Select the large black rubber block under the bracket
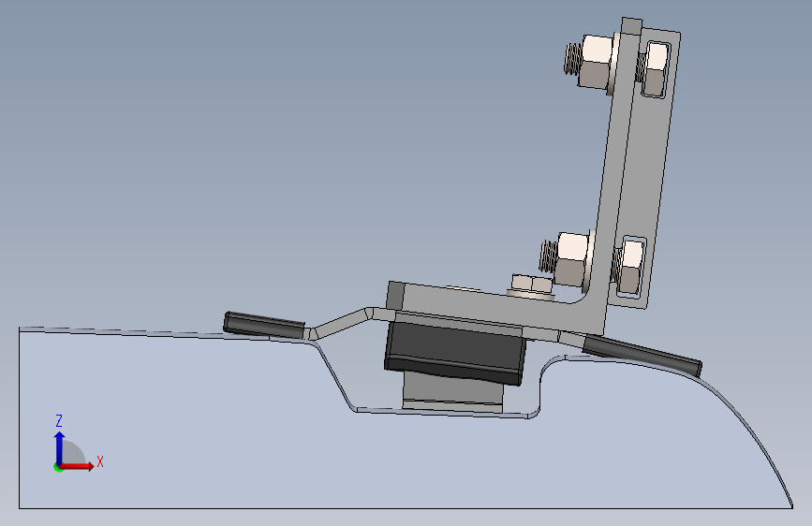The image size is (812, 526). pos(454,354)
